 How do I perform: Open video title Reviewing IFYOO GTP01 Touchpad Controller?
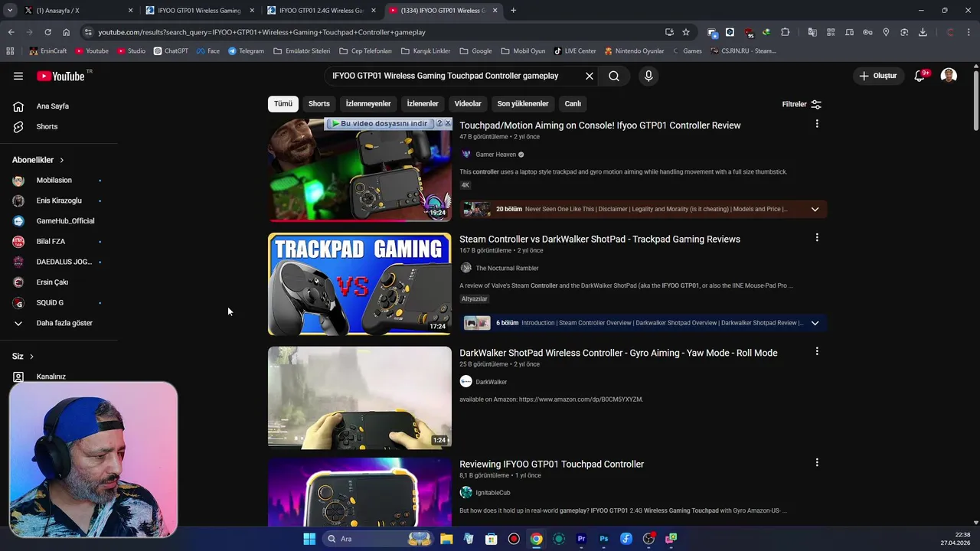(x=551, y=464)
